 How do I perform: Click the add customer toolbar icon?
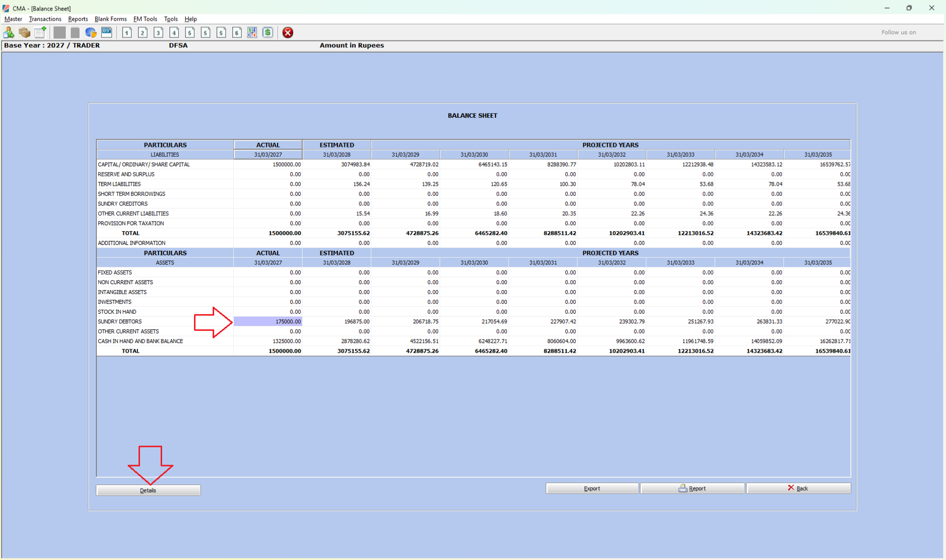(x=9, y=33)
